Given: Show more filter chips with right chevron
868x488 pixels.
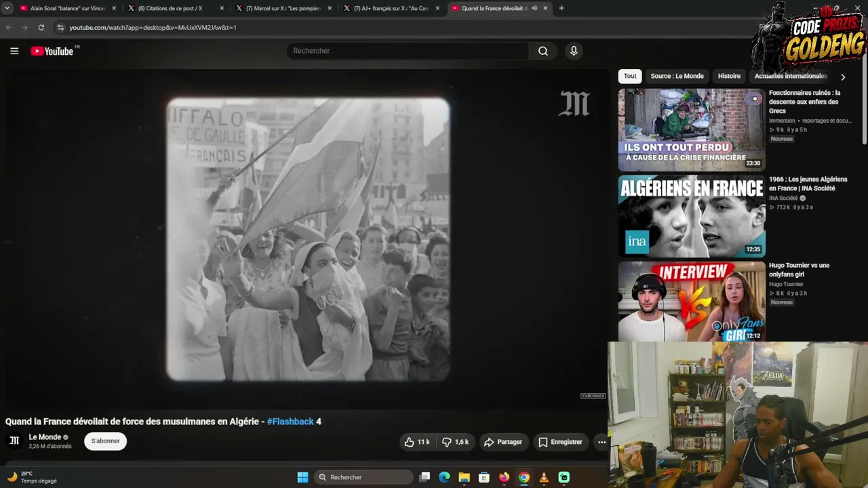Looking at the screenshot, I should point(843,77).
